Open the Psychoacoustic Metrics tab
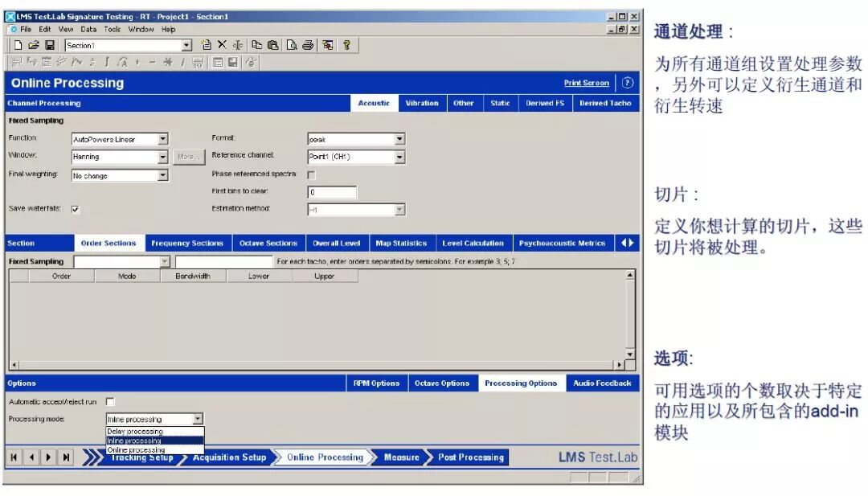The width and height of the screenshot is (868, 496). pyautogui.click(x=562, y=243)
